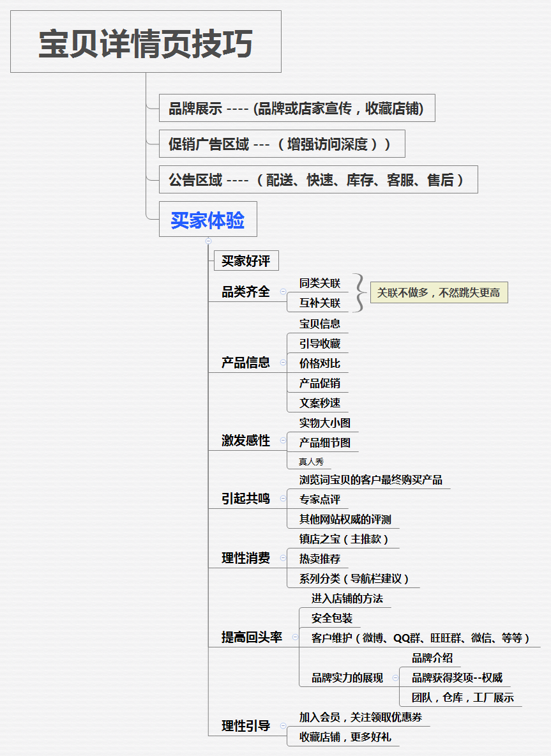
Task: Click the curly summary bracket beside 同类关联
Action: point(359,292)
